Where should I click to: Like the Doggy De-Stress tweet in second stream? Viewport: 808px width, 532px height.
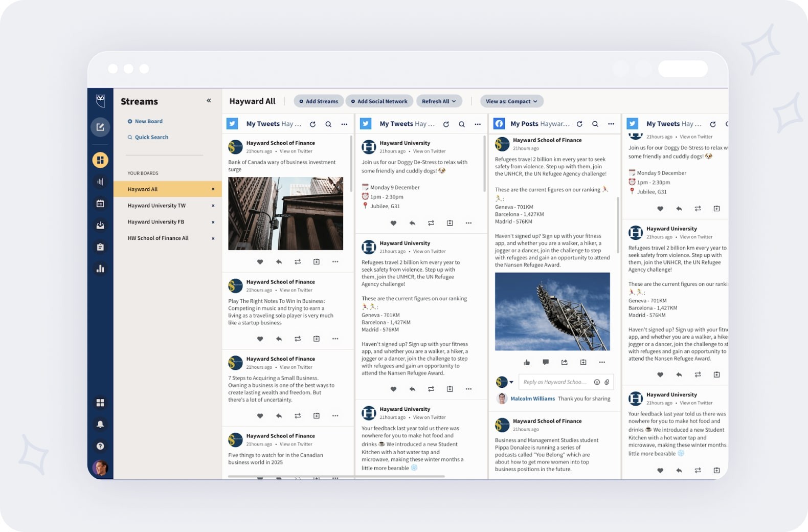[393, 223]
